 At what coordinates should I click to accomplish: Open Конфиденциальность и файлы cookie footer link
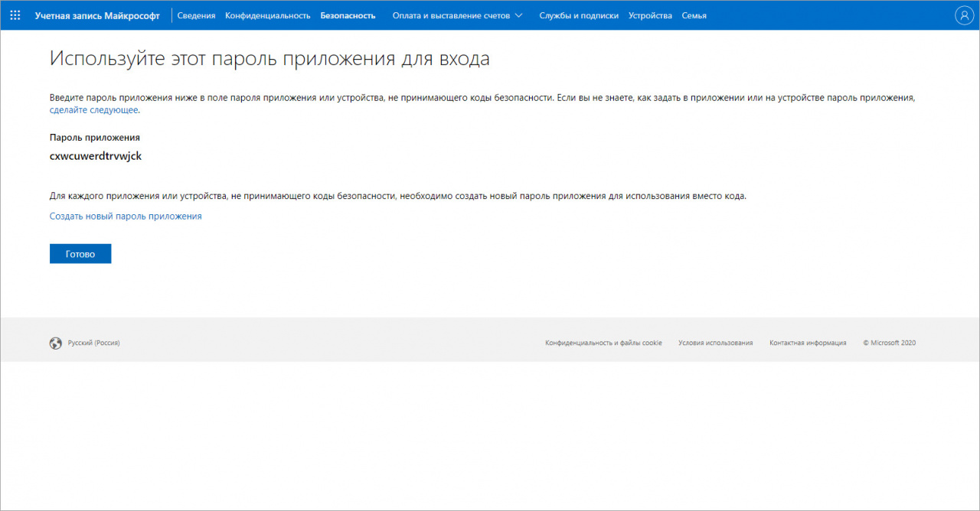coord(603,343)
